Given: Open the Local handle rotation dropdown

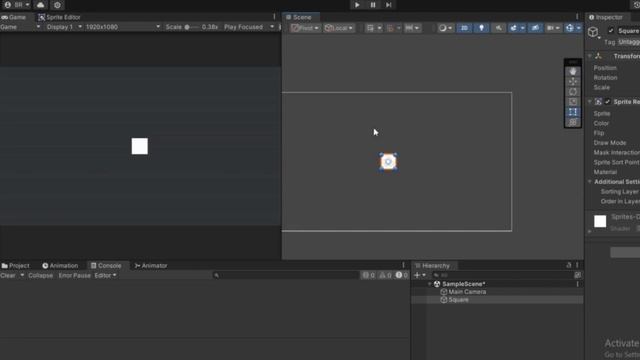Looking at the screenshot, I should [339, 28].
